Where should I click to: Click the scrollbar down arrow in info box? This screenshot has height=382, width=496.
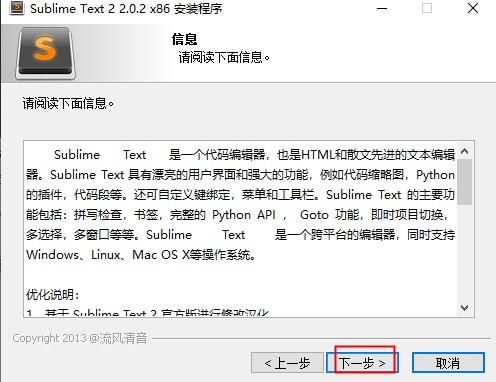point(464,307)
